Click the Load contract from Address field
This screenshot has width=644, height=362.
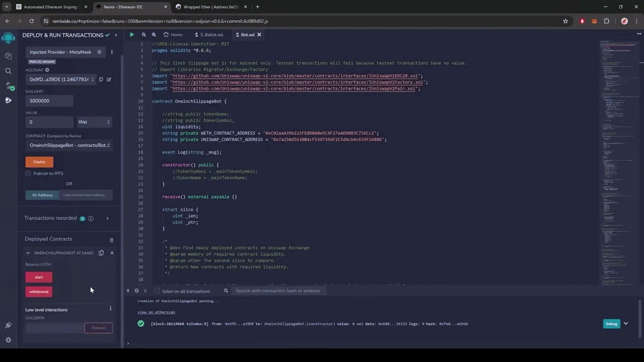pos(86,195)
